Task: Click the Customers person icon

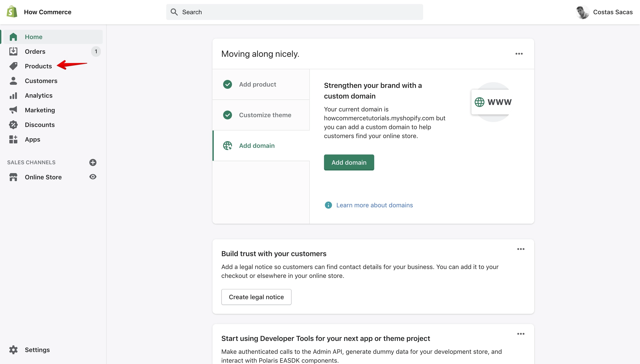Action: (x=13, y=81)
